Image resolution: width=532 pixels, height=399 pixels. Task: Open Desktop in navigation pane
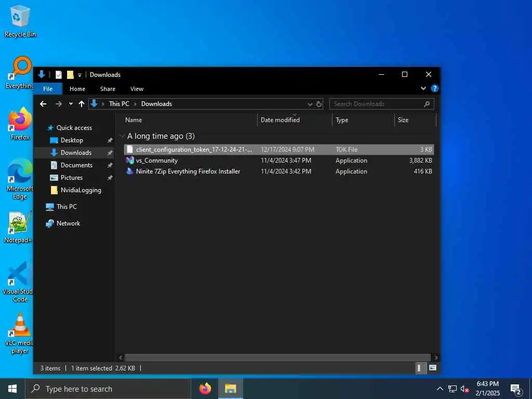(x=72, y=140)
